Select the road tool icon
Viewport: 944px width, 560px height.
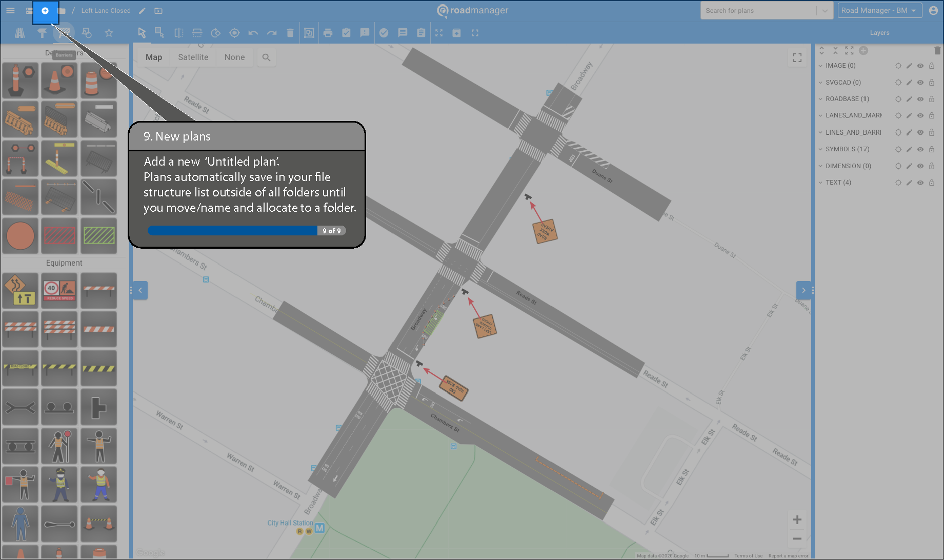pos(20,33)
